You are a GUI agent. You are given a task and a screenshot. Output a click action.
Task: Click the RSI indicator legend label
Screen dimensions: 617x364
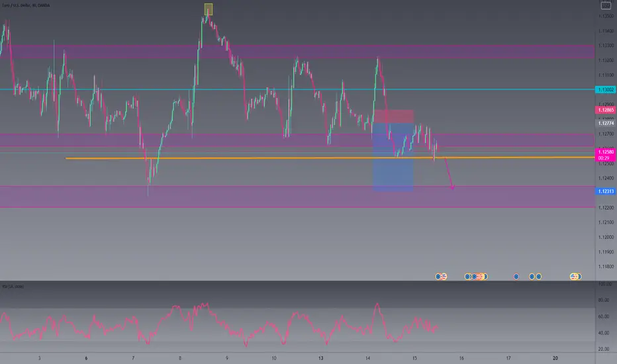13,287
